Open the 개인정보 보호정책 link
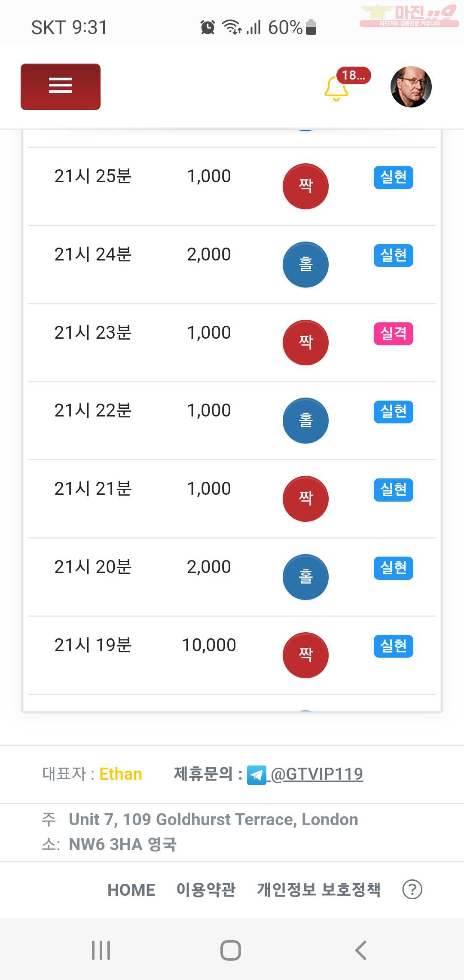 click(319, 890)
